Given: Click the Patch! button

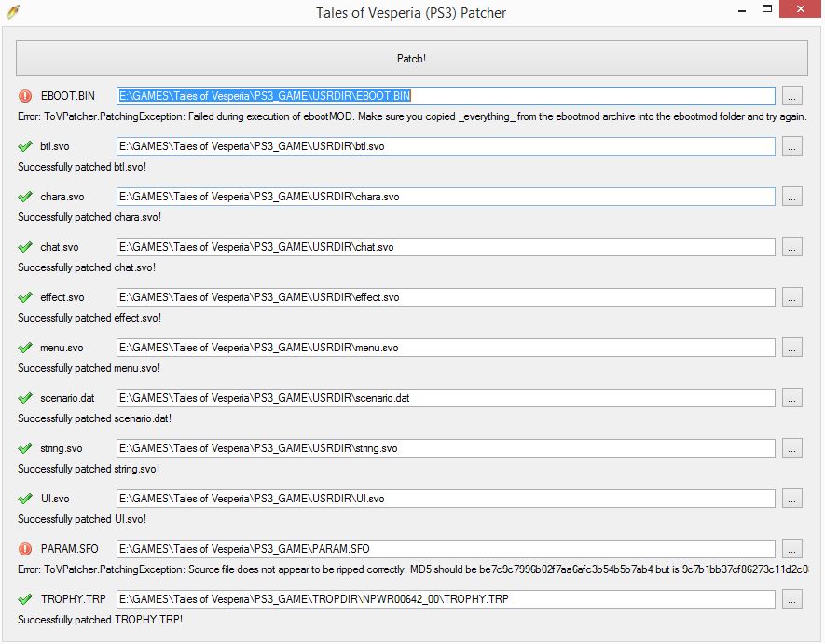Looking at the screenshot, I should [411, 59].
